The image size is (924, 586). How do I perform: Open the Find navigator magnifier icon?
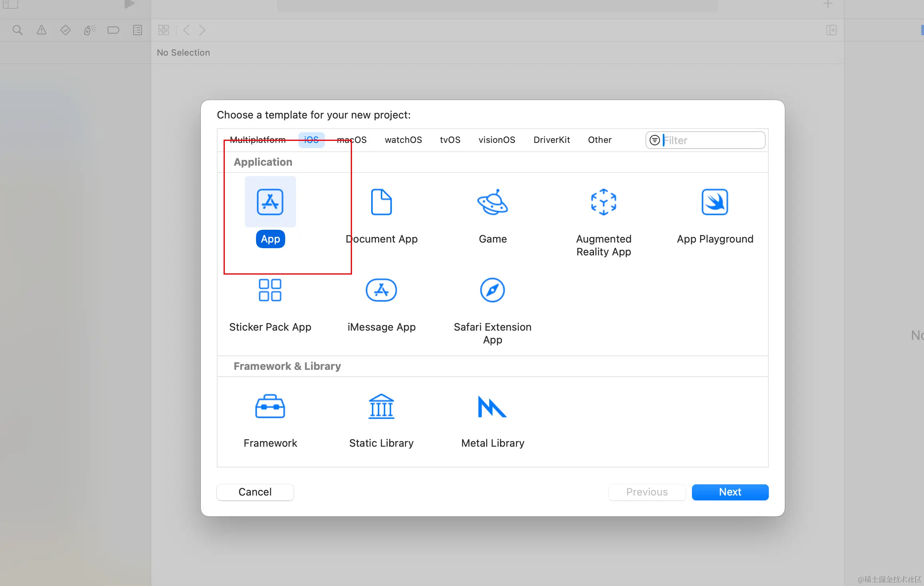17,30
